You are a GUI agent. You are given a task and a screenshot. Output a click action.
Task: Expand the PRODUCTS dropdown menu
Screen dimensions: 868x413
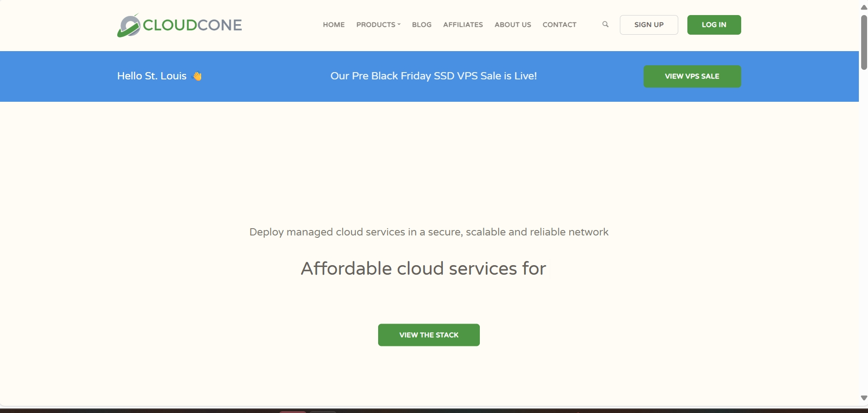point(378,25)
